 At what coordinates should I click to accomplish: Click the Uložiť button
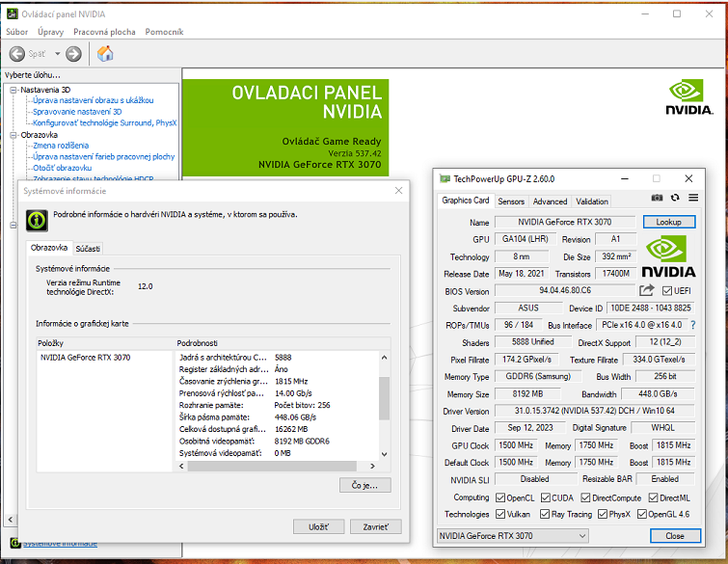click(x=318, y=526)
